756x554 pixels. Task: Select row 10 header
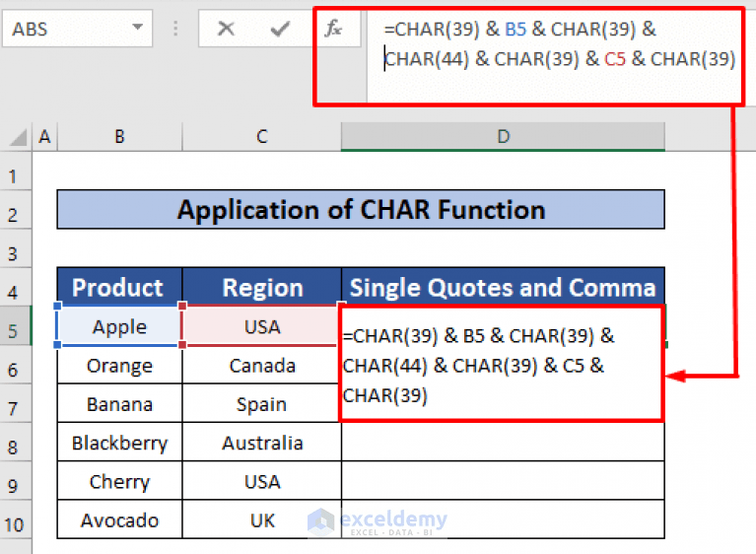coord(16,519)
